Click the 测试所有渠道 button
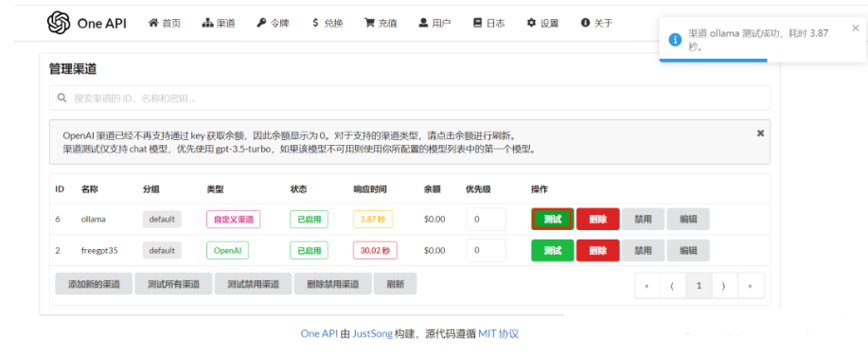 (174, 284)
